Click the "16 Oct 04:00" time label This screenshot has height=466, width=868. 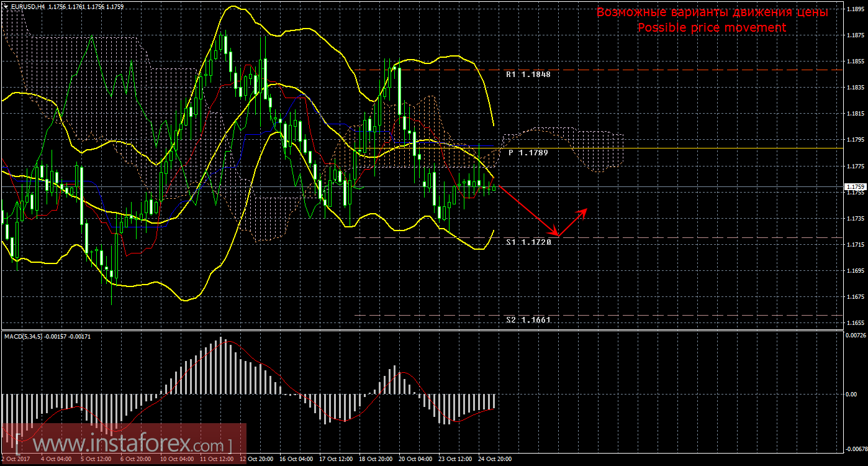[x=295, y=459]
